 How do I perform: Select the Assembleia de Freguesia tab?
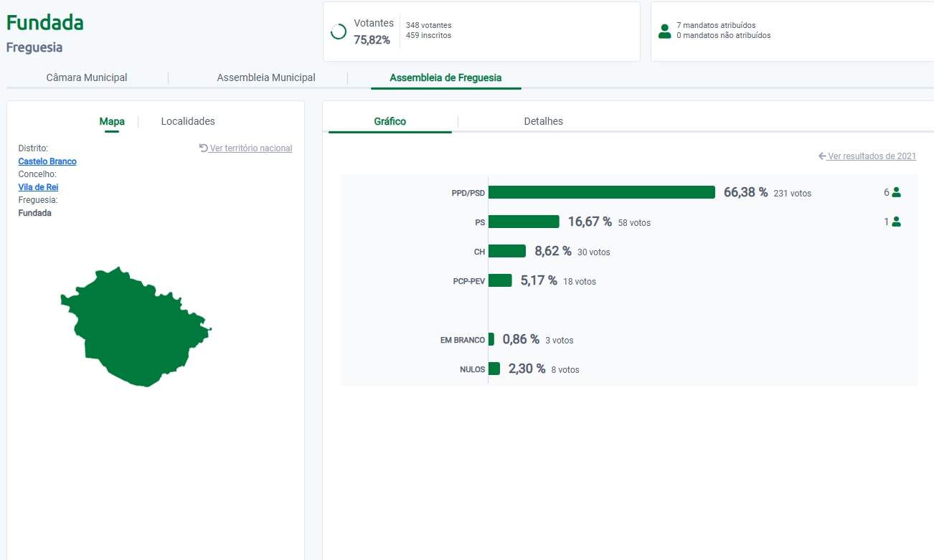445,77
